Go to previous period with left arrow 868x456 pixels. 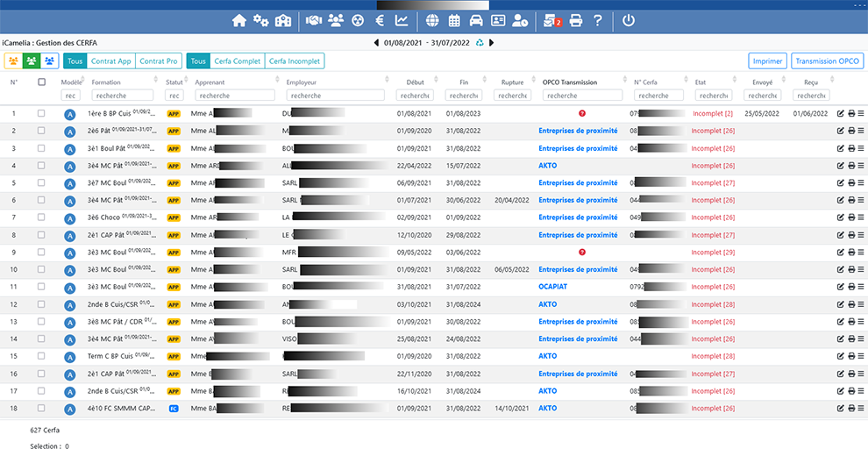point(376,43)
